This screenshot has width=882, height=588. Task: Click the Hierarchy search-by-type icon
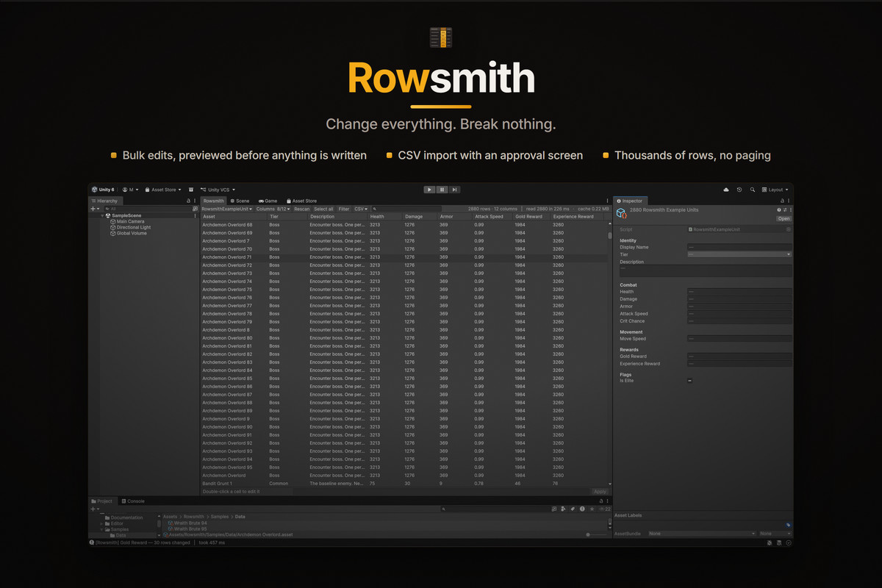(195, 209)
